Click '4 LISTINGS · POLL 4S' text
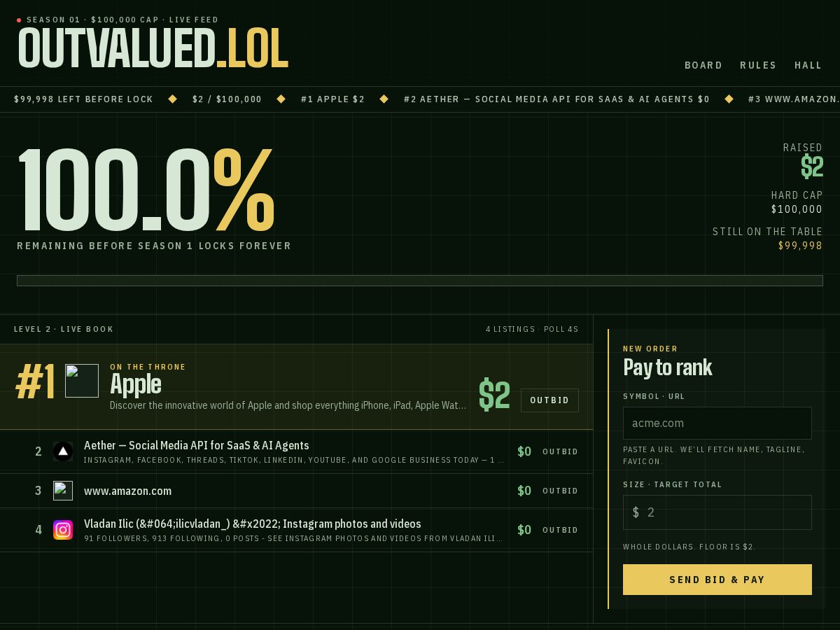This screenshot has width=840, height=630. [x=532, y=329]
